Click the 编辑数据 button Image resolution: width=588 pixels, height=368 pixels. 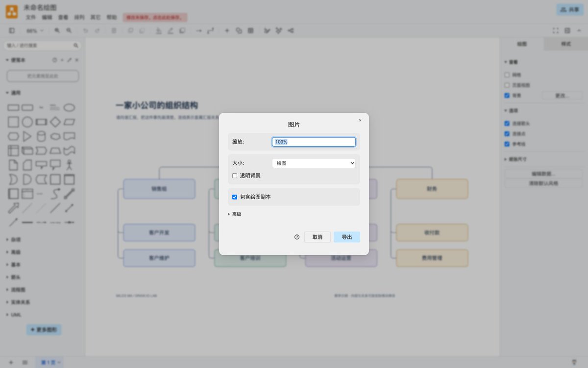click(x=543, y=174)
